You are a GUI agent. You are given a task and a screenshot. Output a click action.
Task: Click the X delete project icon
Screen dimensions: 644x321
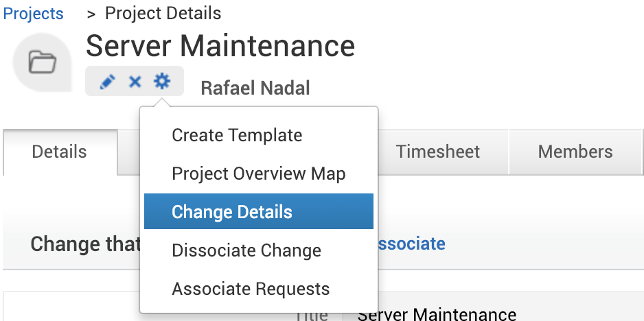point(135,82)
